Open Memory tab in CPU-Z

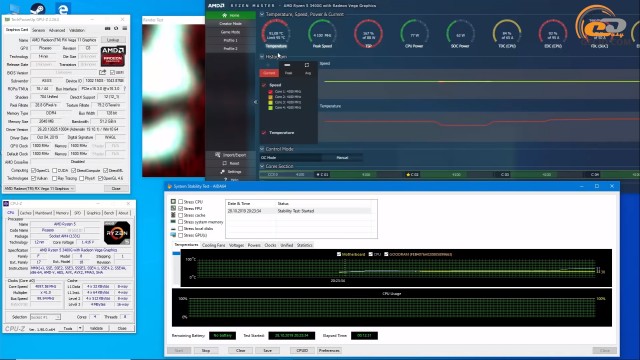pos(62,213)
